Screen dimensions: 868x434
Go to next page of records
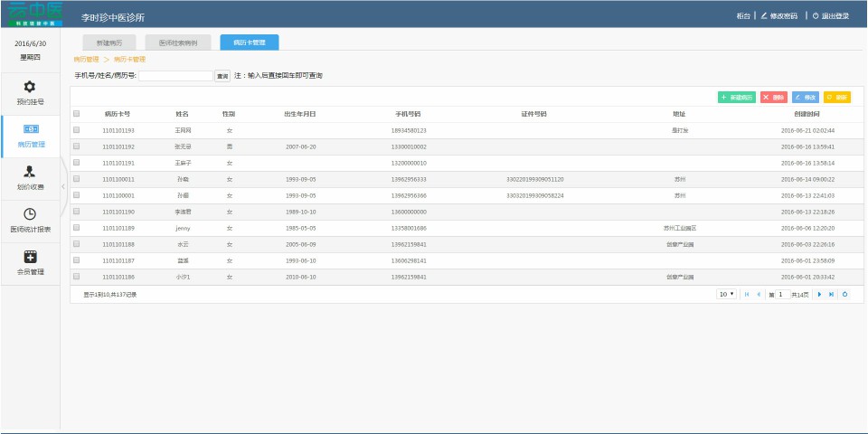[x=819, y=295]
